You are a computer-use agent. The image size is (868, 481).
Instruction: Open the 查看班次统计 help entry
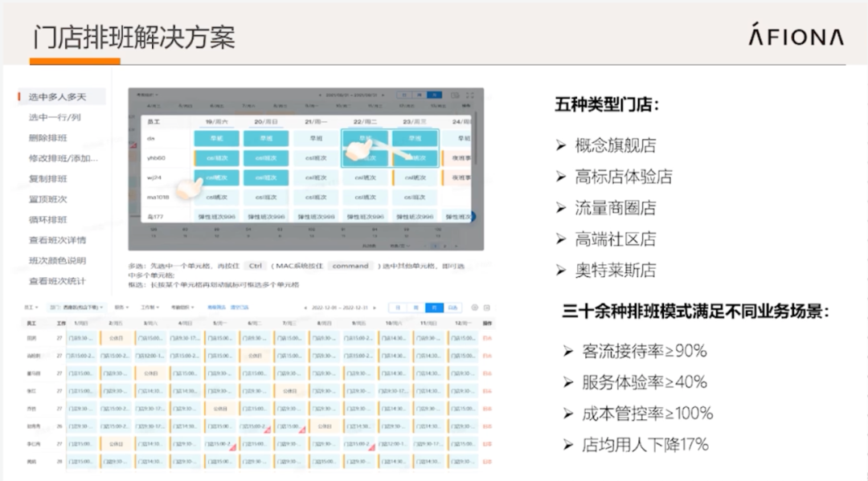click(x=57, y=281)
